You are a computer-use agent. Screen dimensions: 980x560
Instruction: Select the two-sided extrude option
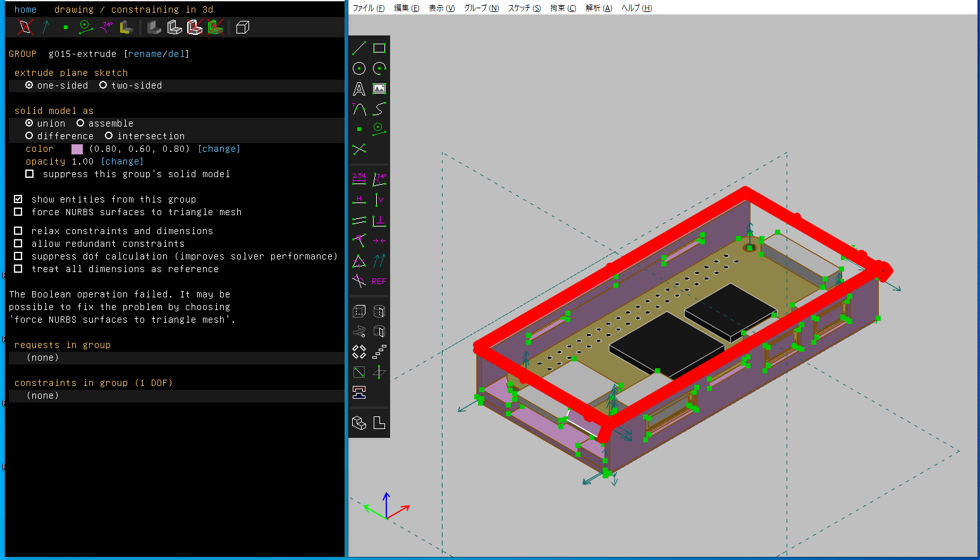coord(103,85)
